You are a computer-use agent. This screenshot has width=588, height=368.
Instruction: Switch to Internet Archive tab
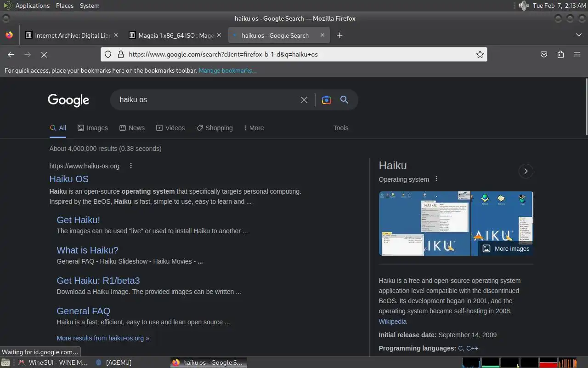coord(72,35)
